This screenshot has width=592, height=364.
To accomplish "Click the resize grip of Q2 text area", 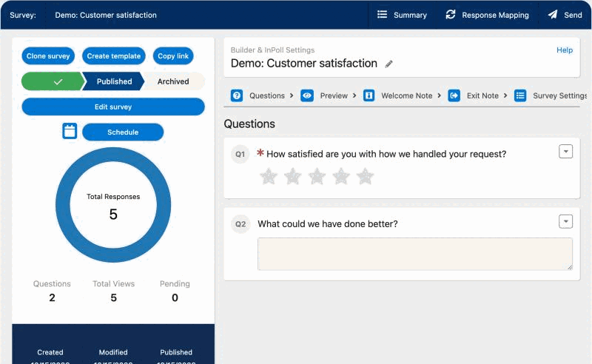I will (x=570, y=267).
